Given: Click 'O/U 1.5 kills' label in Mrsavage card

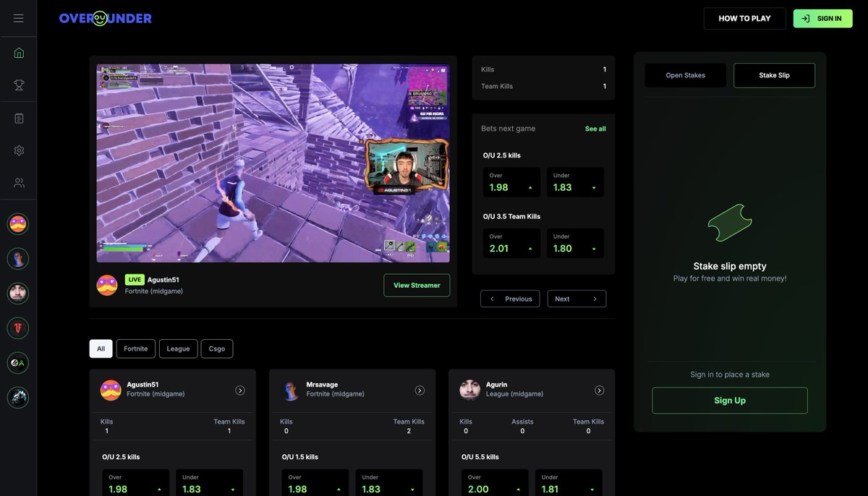Looking at the screenshot, I should [300, 457].
